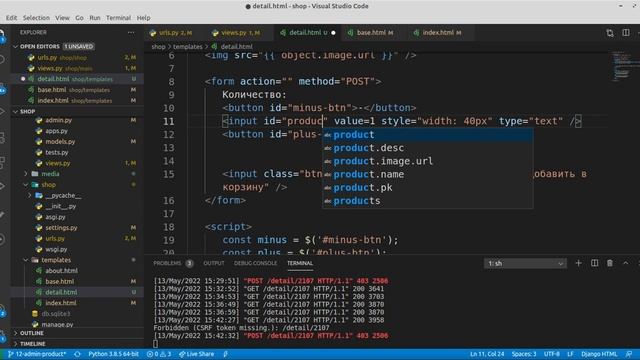Choose product.pk suggestion
This screenshot has width=640, height=360.
428,188
